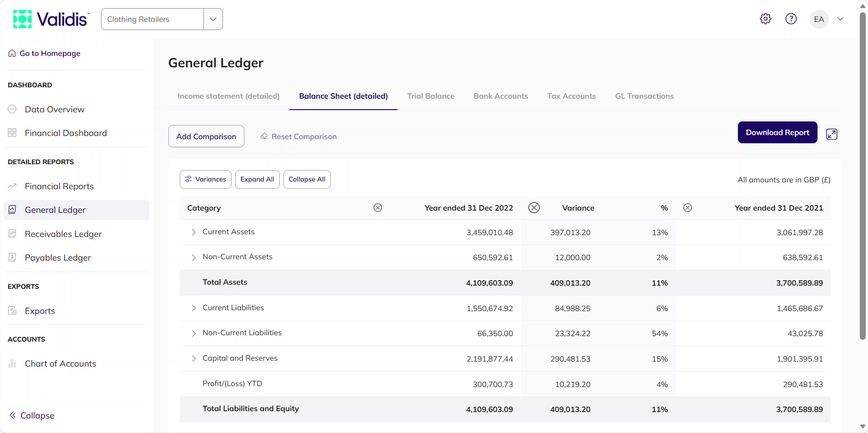The image size is (868, 433).
Task: Click the Clothing Retailers company field
Action: click(x=152, y=19)
